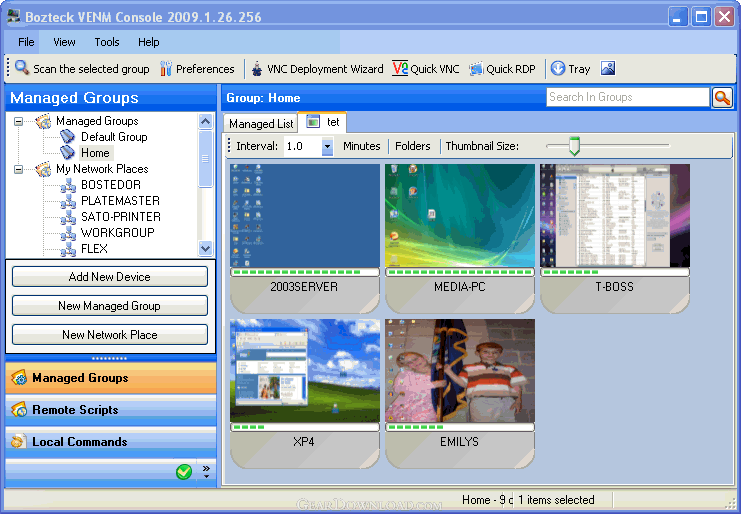Open the View menu
Screen dimensions: 741x514
tap(64, 42)
